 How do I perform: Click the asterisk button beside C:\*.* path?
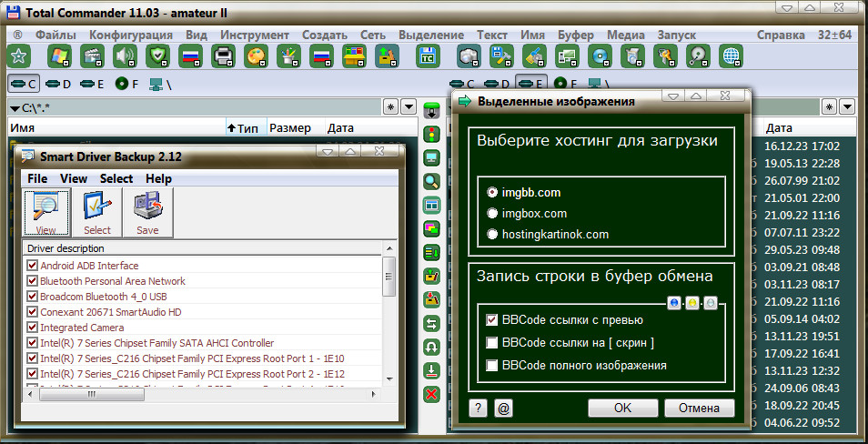(391, 106)
